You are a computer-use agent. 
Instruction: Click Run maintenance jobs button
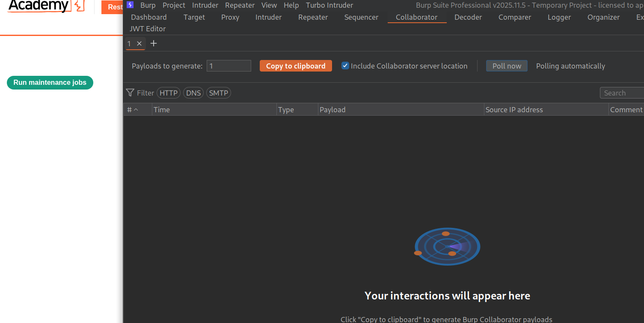tap(50, 83)
